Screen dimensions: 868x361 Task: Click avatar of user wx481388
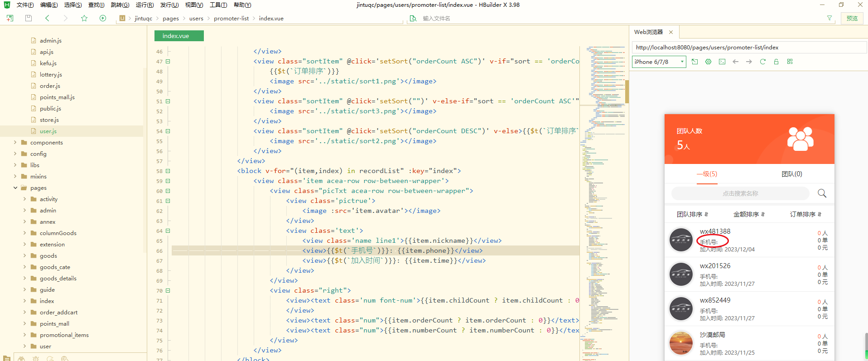coord(681,240)
